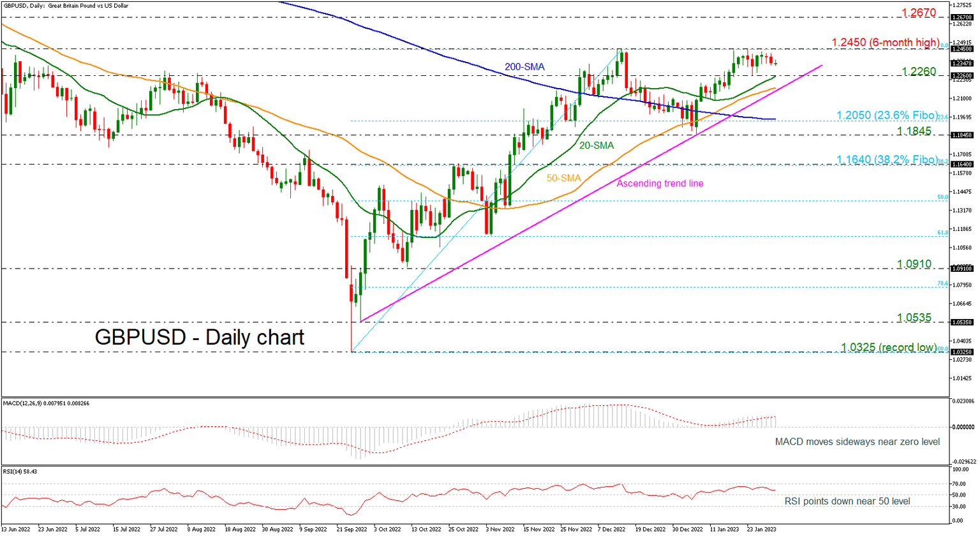The height and width of the screenshot is (536, 980).
Task: Select the 1.0535 level label
Action: 914,317
